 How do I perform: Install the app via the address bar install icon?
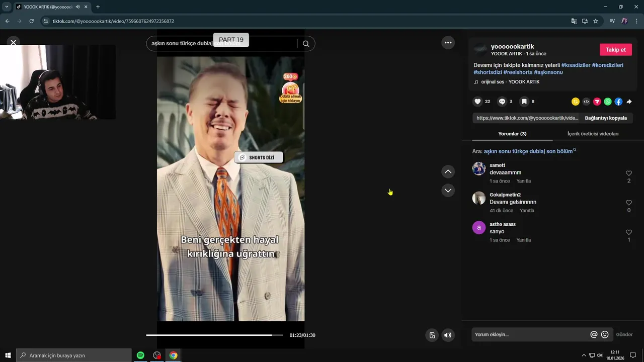(x=585, y=21)
